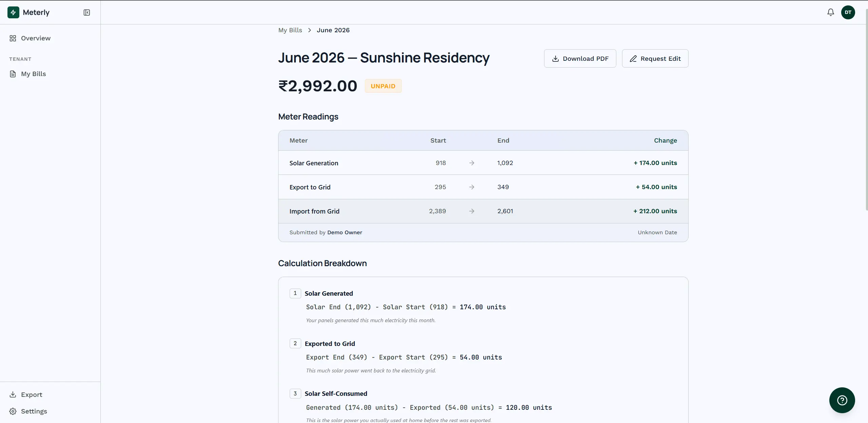Click the + 54.00 units change value
The width and height of the screenshot is (868, 423).
coord(656,187)
